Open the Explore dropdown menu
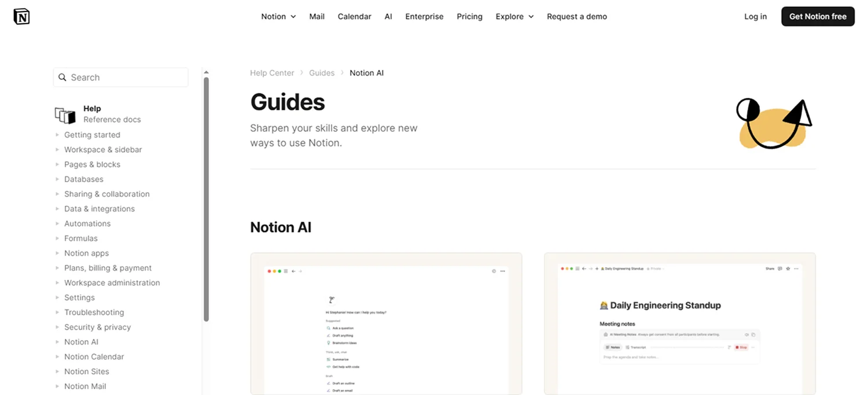This screenshot has height=395, width=868. tap(514, 17)
